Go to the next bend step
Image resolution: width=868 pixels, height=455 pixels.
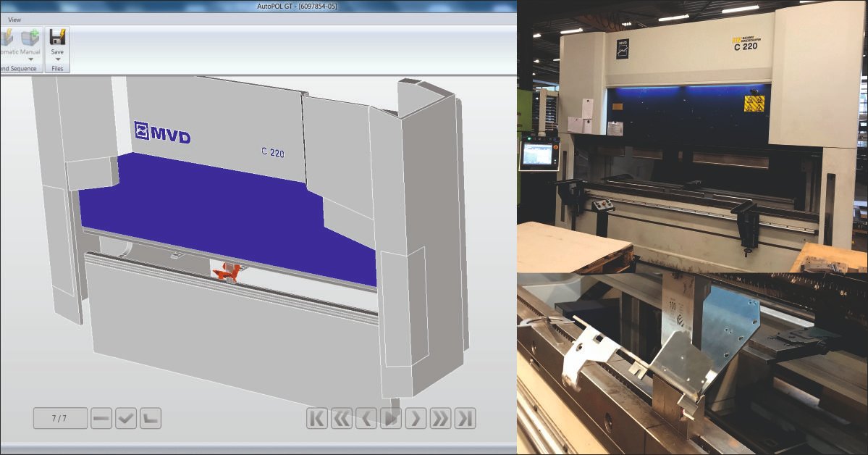click(x=416, y=419)
